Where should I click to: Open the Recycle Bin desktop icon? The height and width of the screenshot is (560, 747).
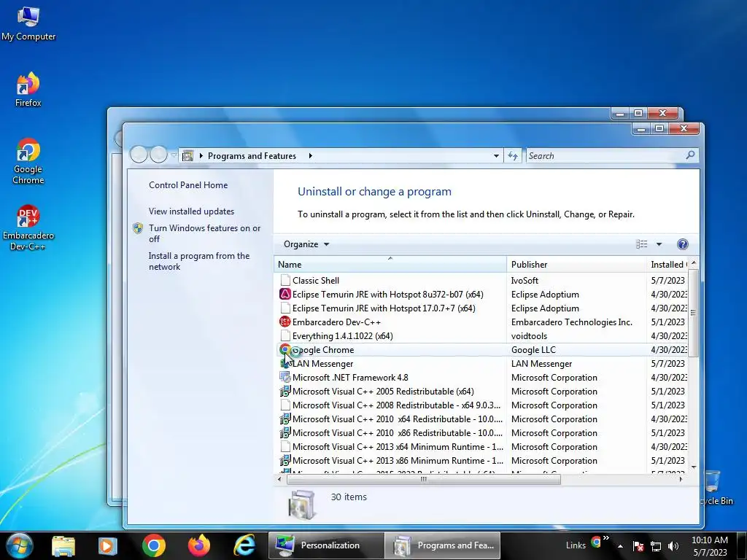tap(716, 488)
